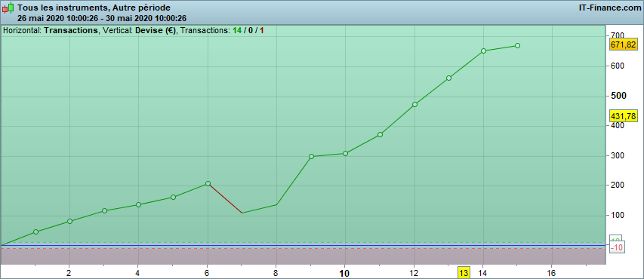644x279 pixels.
Task: Select the equity point at transaction 5
Action: (174, 197)
